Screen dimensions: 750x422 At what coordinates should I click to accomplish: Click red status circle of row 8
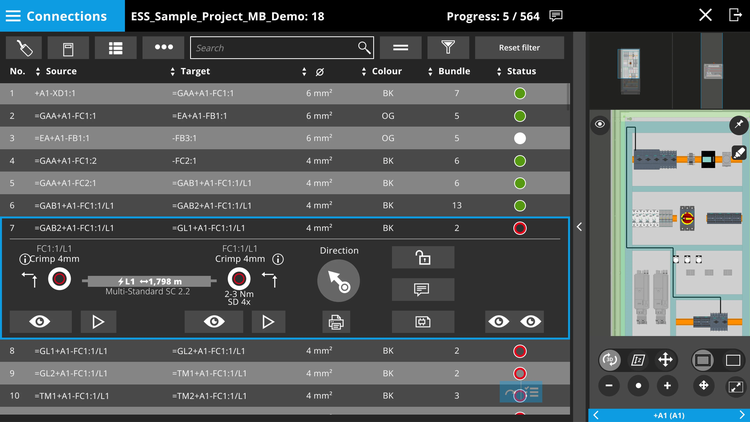pyautogui.click(x=520, y=351)
